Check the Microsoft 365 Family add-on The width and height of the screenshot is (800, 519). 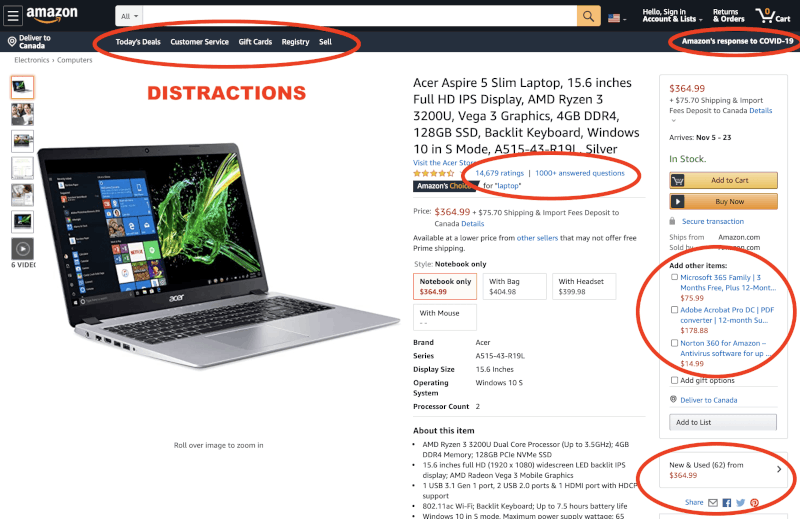point(674,277)
